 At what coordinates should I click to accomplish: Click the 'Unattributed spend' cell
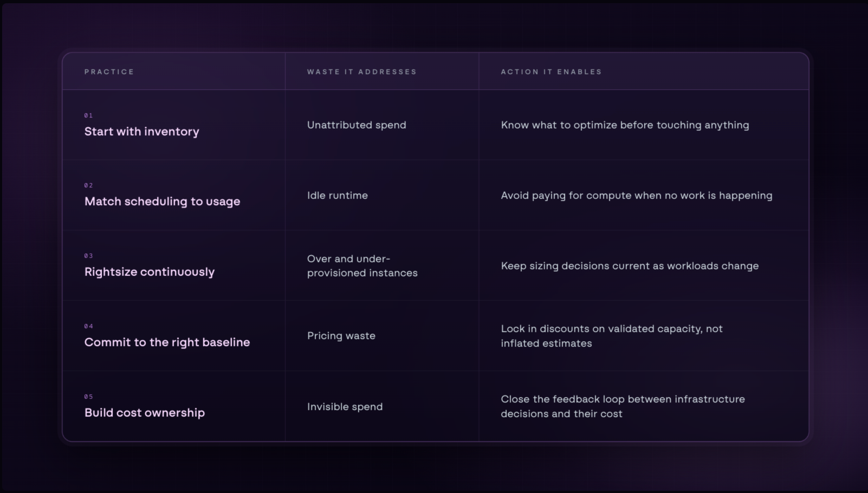[x=357, y=125]
